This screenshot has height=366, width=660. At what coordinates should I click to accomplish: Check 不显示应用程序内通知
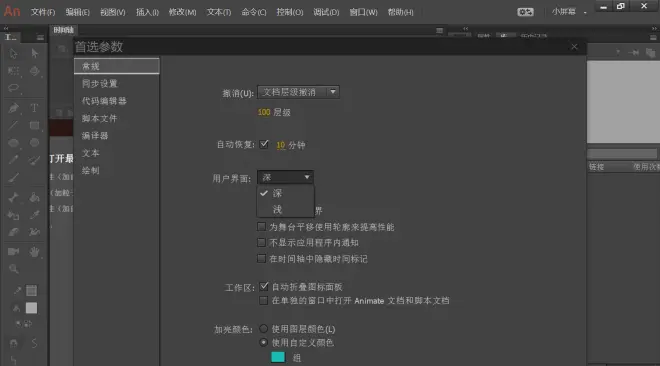[x=261, y=243]
